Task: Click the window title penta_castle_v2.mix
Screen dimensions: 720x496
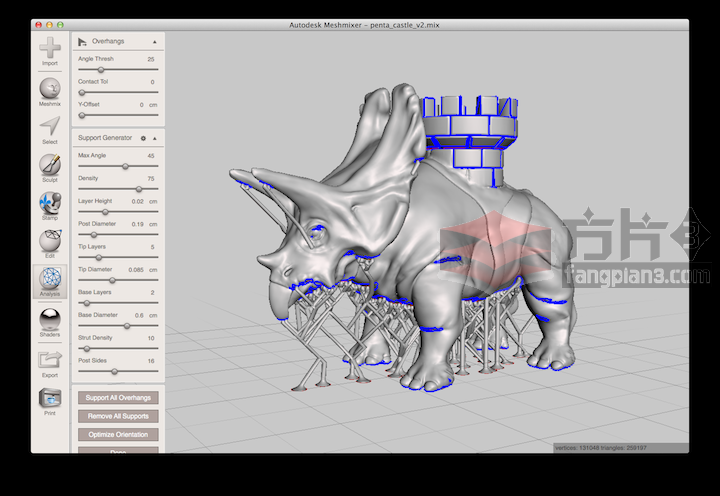Action: [405, 25]
